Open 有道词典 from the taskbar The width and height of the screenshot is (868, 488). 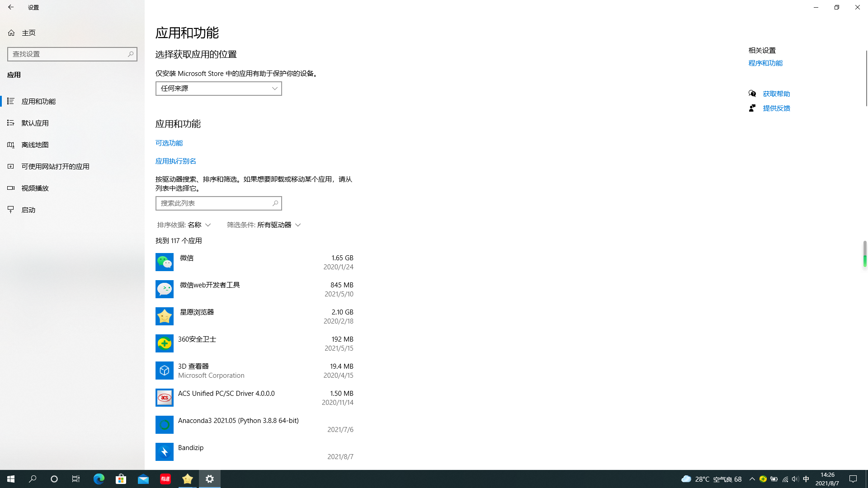[165, 479]
